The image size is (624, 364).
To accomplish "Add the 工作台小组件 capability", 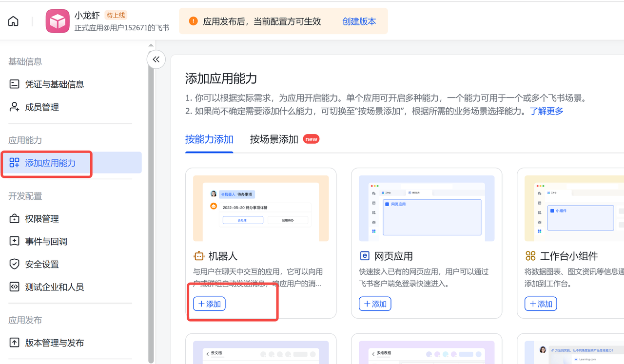I will [541, 304].
